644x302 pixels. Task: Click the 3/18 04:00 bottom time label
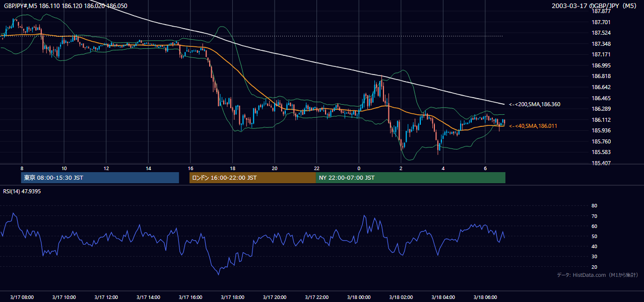point(443,297)
